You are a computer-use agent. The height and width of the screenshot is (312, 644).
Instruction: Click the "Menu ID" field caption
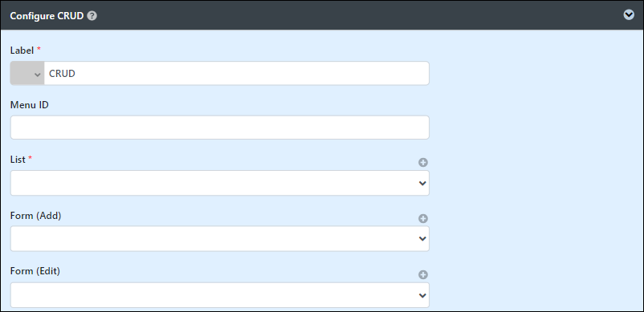(30, 105)
